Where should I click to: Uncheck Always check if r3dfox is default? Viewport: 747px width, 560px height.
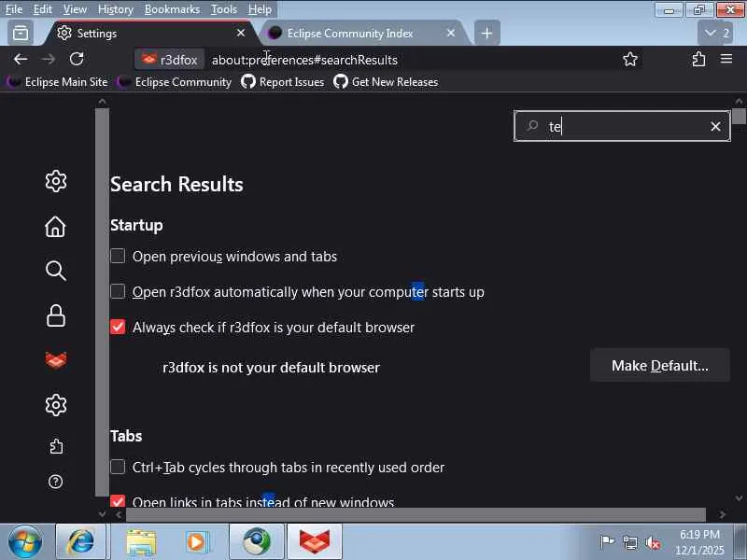pos(118,328)
